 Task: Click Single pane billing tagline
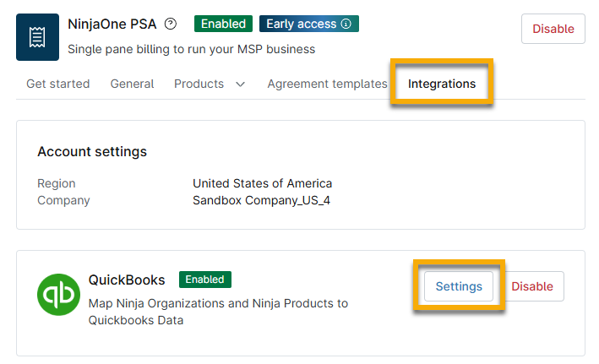point(192,49)
